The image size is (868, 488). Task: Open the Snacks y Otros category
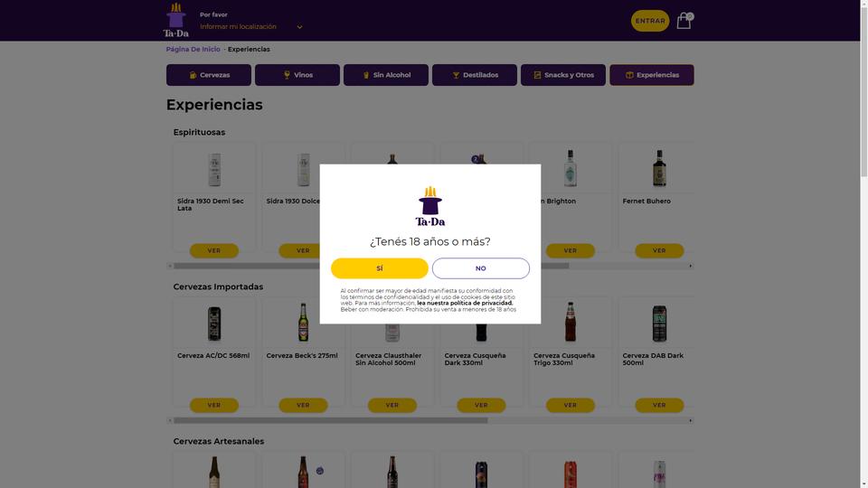click(x=563, y=75)
